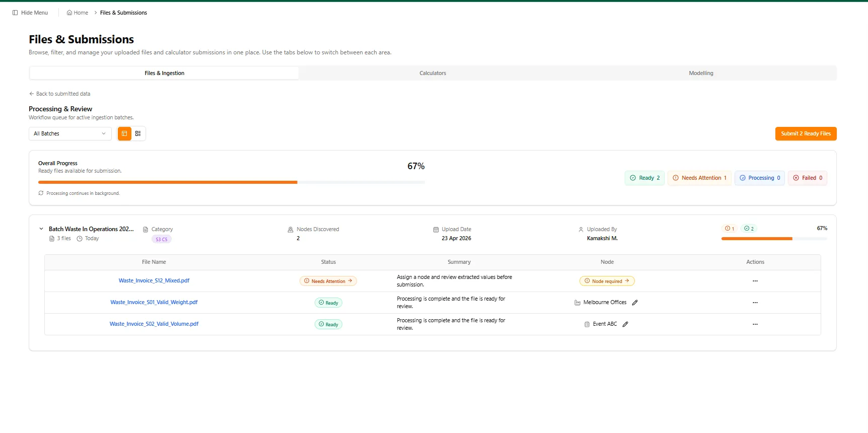Image resolution: width=868 pixels, height=433 pixels.
Task: Open the Modelling tab
Action: tap(701, 73)
